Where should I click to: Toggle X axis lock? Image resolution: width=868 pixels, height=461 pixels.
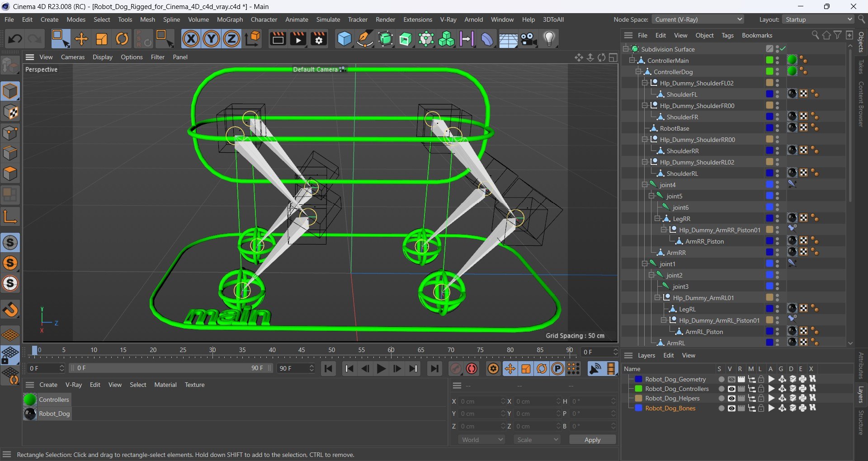191,39
